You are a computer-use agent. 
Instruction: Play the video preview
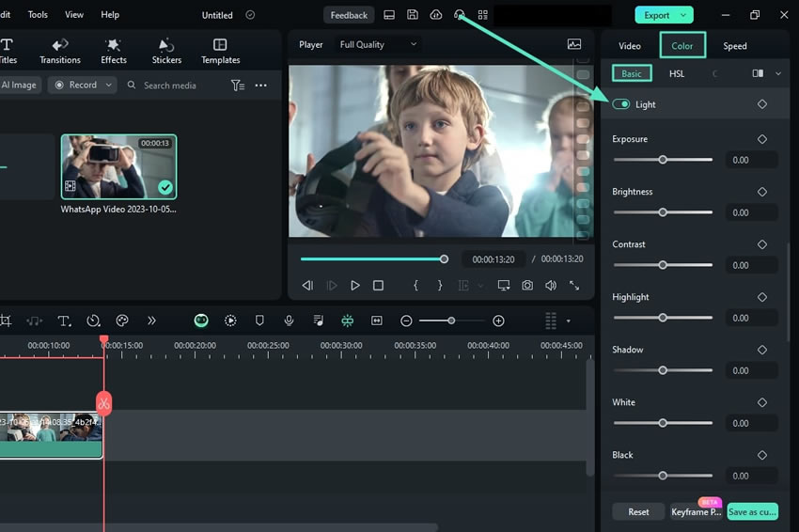355,286
